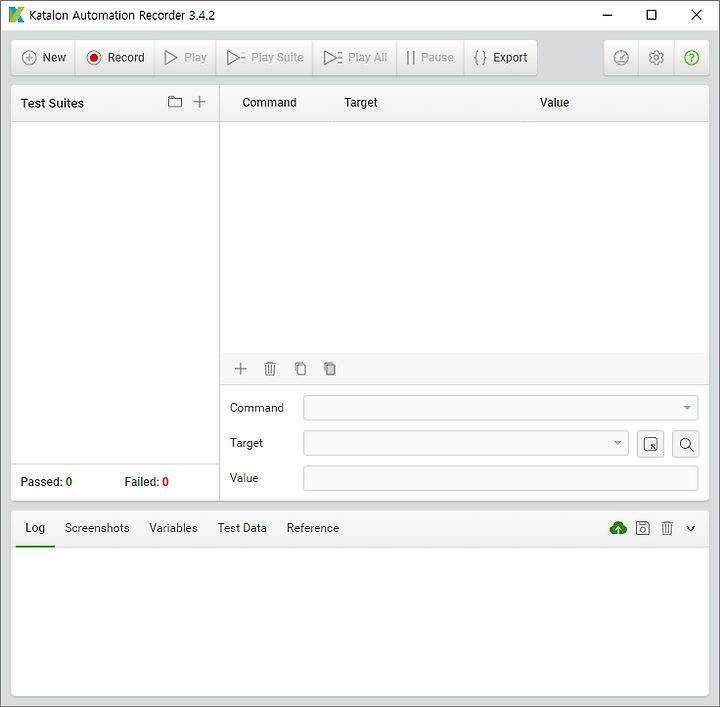Upload logs with the green cloud icon
The image size is (720, 707).
point(618,528)
